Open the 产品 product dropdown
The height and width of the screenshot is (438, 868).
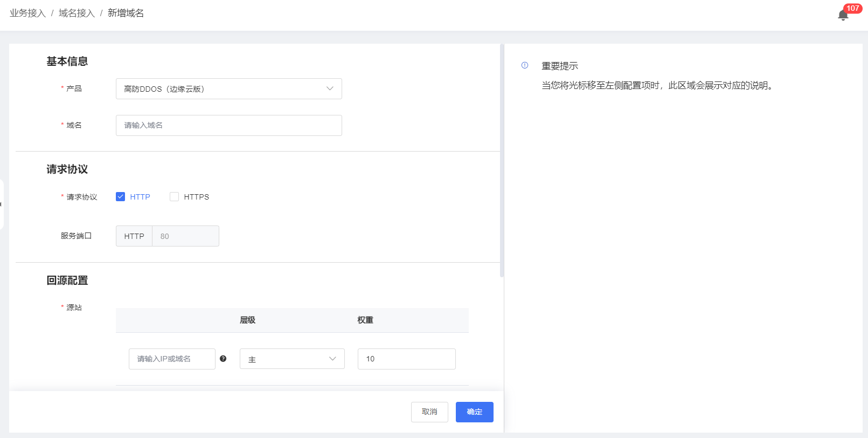228,89
